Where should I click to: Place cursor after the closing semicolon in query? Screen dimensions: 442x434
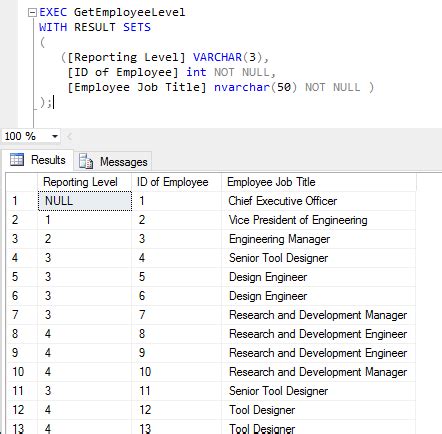(x=53, y=102)
